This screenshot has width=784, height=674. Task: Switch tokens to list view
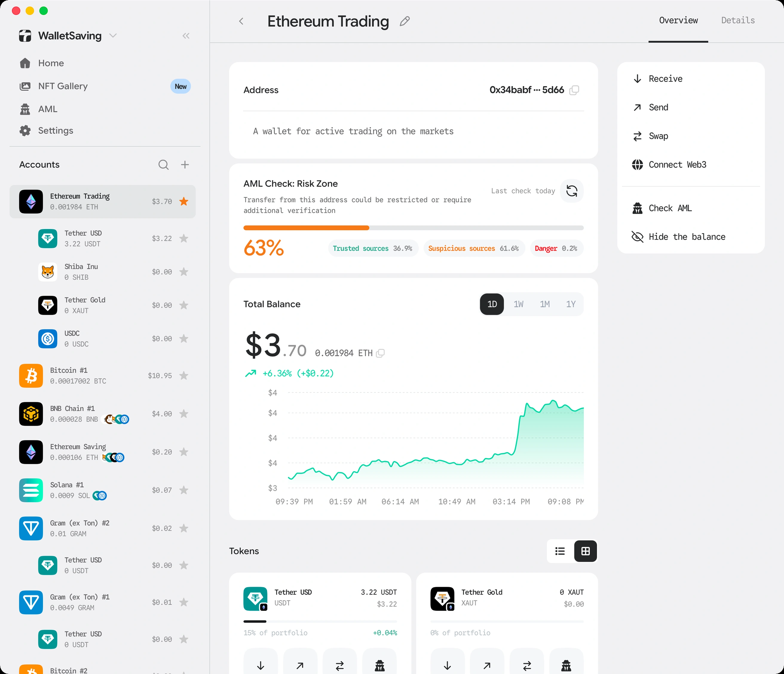[x=560, y=551]
